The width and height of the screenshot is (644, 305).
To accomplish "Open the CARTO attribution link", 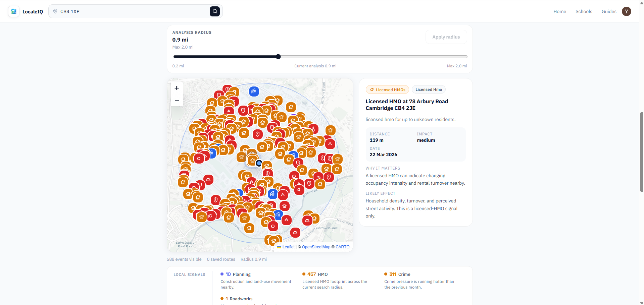I will pyautogui.click(x=342, y=247).
